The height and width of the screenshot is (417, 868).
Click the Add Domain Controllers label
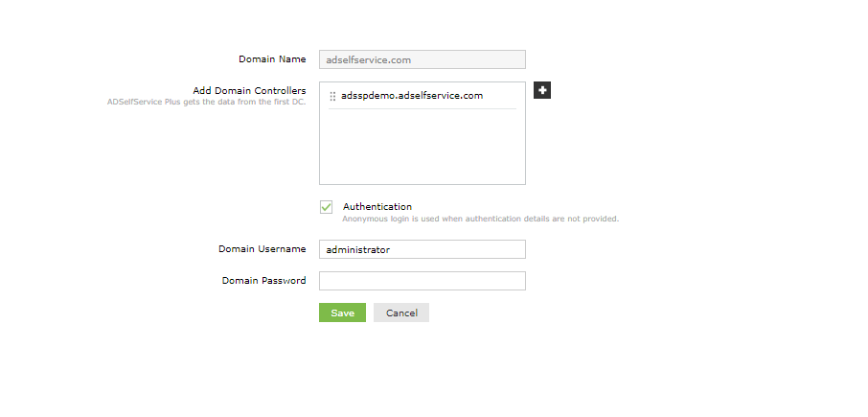pos(249,90)
